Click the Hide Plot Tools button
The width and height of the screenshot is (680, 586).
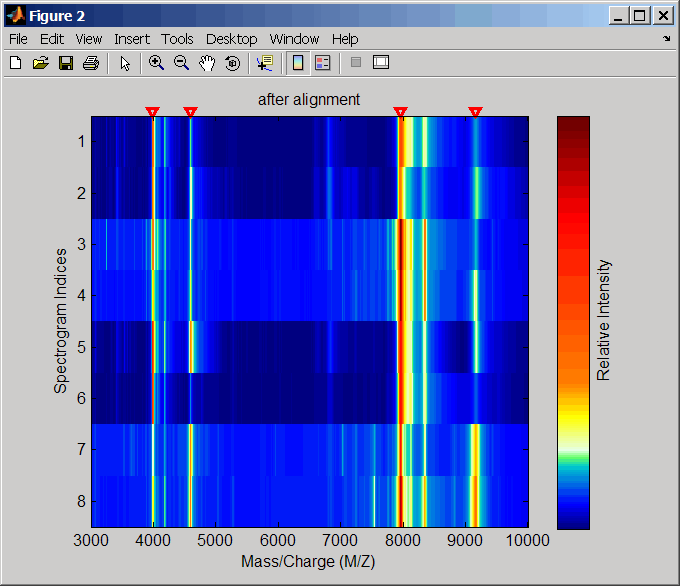coord(355,63)
